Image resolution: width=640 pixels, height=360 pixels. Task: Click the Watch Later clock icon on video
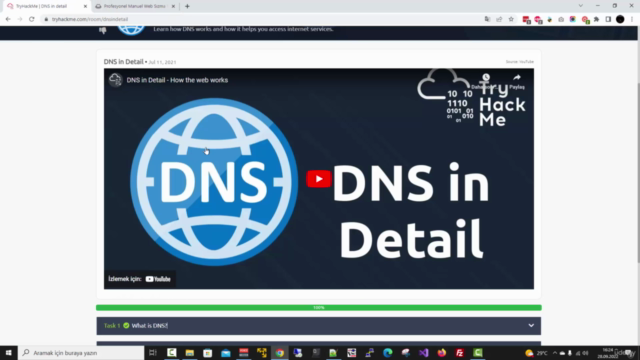486,78
